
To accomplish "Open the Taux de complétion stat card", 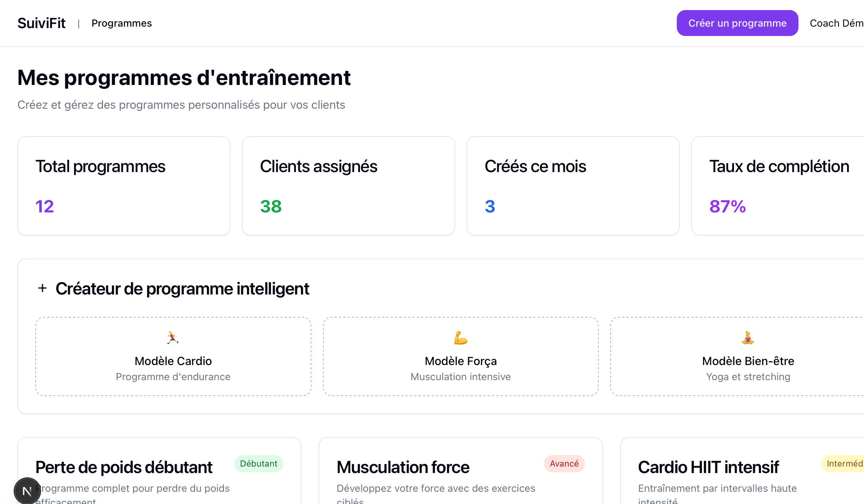I will tap(778, 186).
